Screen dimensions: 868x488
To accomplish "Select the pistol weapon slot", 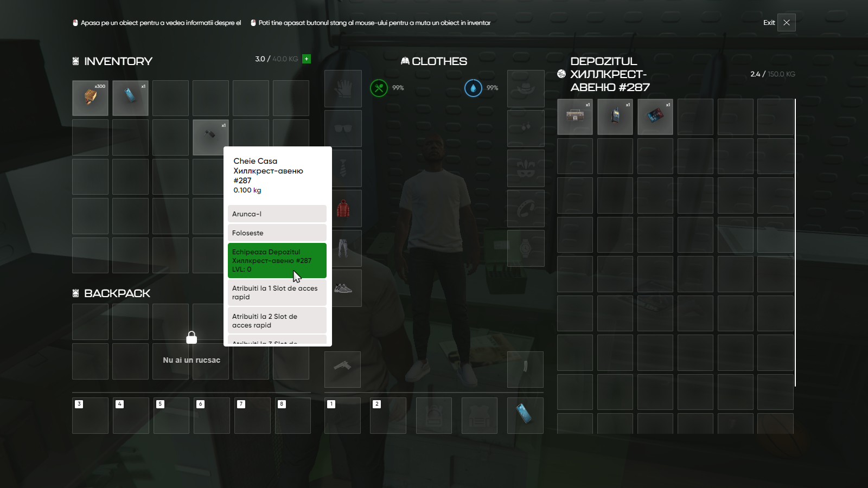I will pos(342,369).
